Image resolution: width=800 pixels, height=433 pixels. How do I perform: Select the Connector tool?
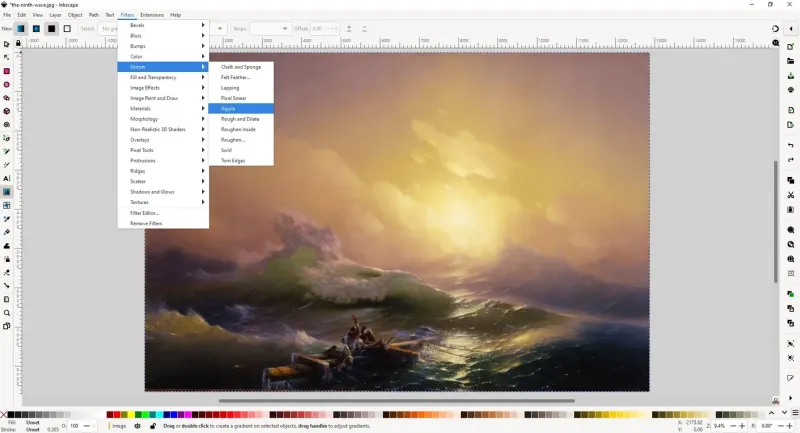click(x=7, y=286)
